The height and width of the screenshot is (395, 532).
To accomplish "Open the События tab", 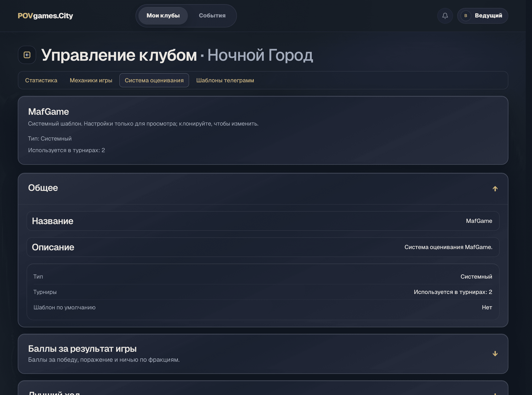I will (x=212, y=16).
